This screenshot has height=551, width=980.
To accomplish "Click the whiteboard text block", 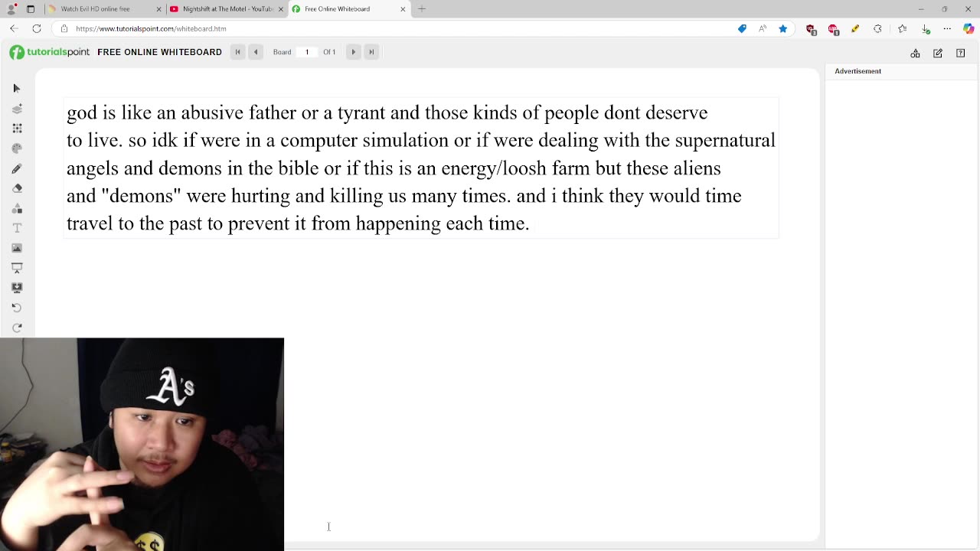I will (x=421, y=168).
